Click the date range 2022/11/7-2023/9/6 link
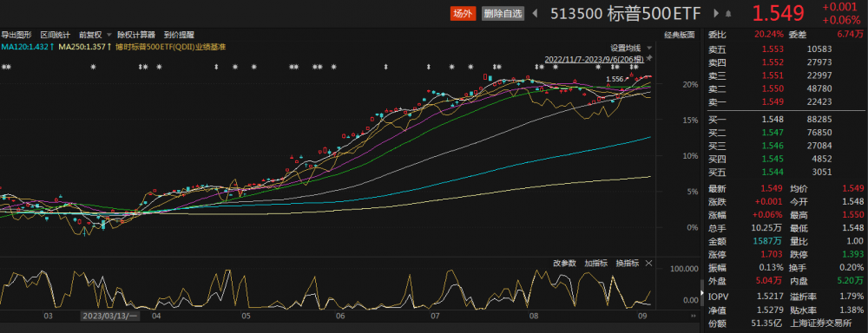 594,58
